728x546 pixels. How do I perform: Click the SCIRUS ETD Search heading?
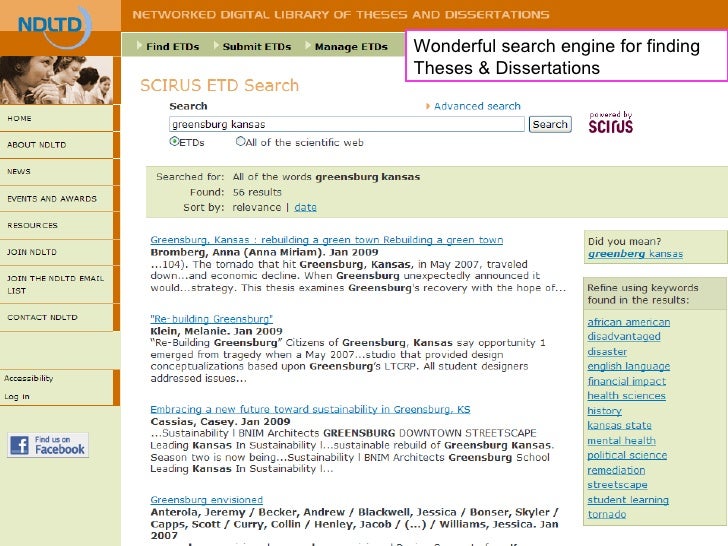click(x=219, y=85)
